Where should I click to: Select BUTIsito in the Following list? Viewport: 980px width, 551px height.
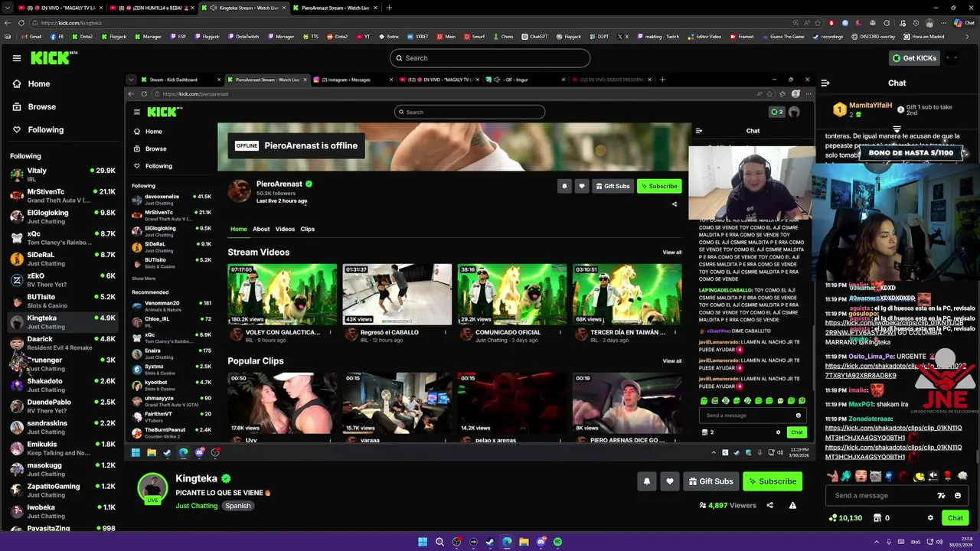pos(63,301)
